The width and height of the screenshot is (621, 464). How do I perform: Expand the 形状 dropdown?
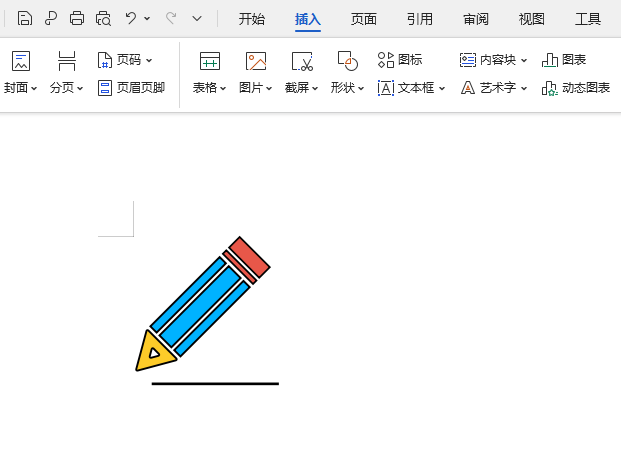[361, 88]
